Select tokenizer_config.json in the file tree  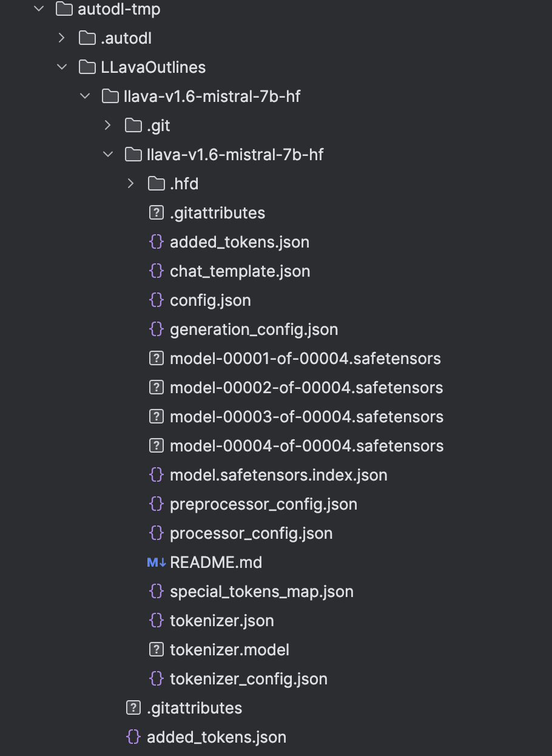point(248,679)
